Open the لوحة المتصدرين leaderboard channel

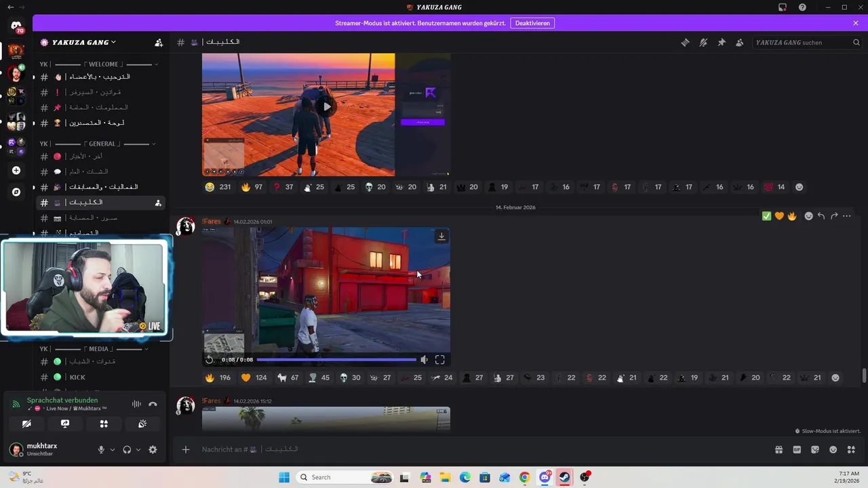(x=100, y=123)
